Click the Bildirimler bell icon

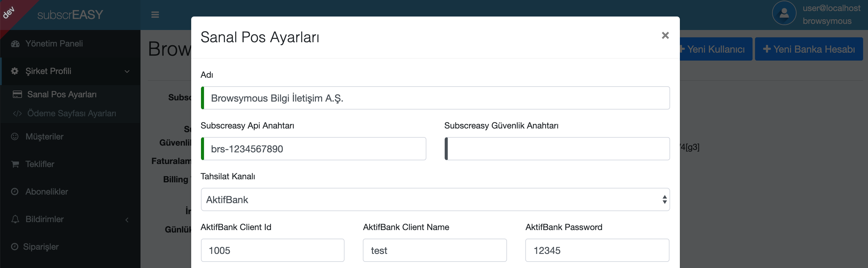(15, 219)
